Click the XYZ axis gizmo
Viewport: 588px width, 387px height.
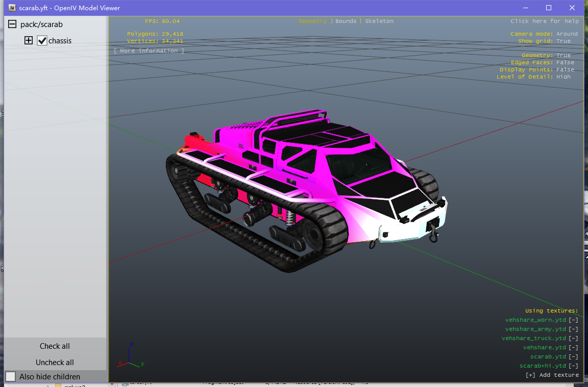pos(131,355)
